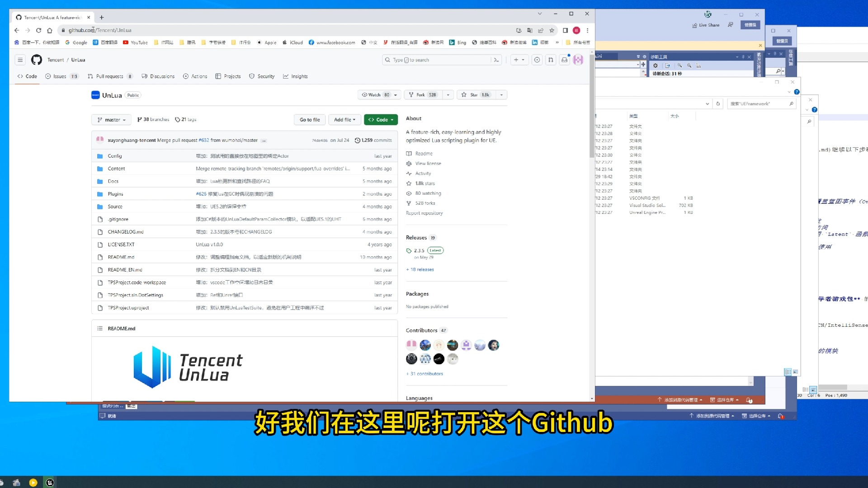868x488 pixels.
Task: Switch to Discussions tab
Action: coord(158,76)
